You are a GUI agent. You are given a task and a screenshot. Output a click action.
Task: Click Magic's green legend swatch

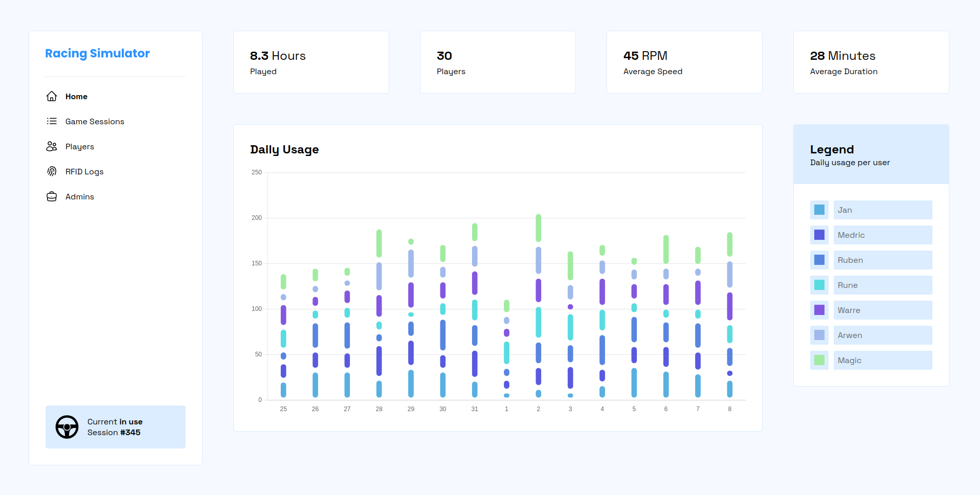point(819,360)
